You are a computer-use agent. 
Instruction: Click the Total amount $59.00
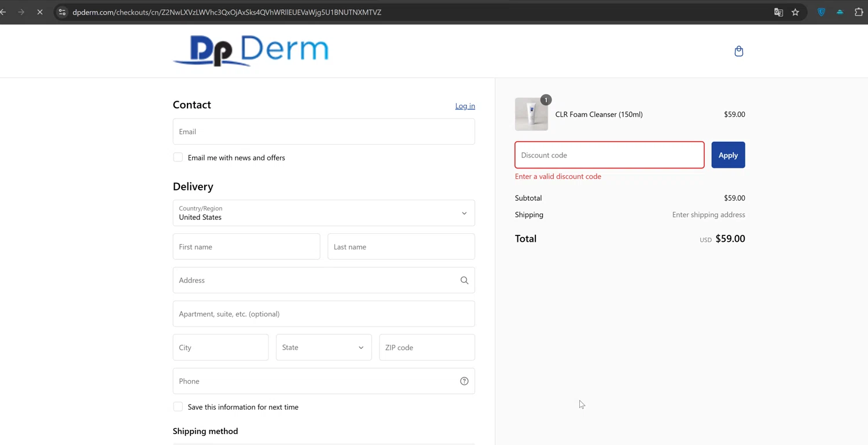(730, 238)
